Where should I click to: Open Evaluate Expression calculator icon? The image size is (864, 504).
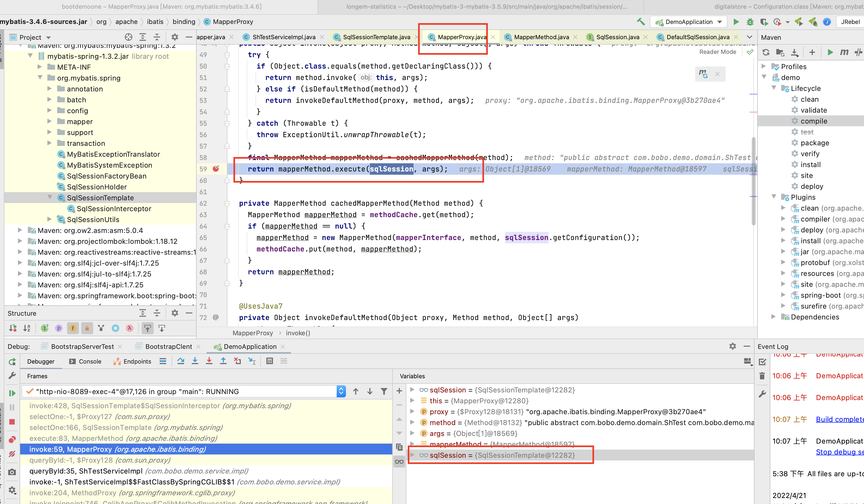point(269,361)
